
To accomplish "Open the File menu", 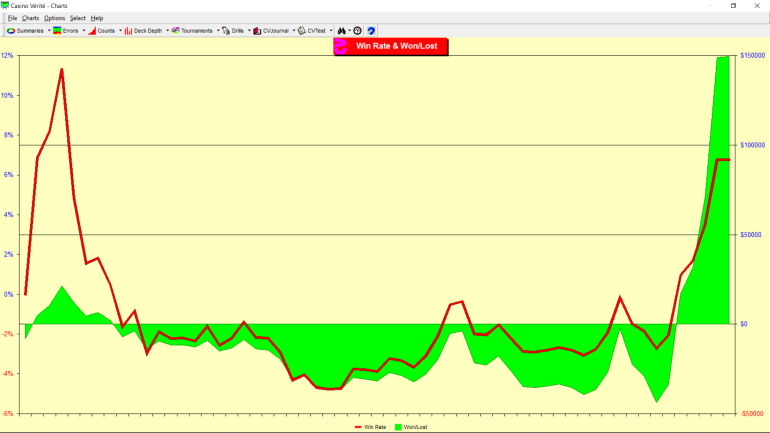I will point(12,18).
